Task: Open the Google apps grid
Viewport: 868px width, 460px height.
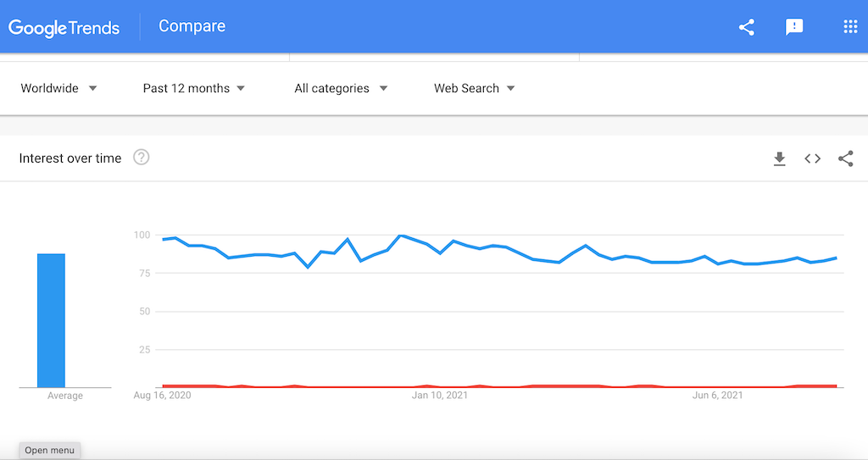Action: point(850,27)
